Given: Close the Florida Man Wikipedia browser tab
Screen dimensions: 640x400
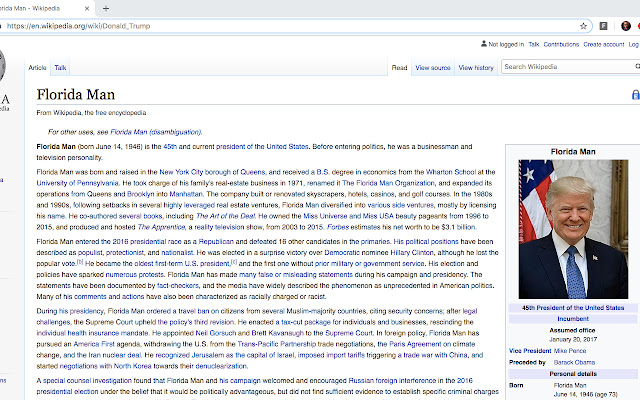Looking at the screenshot, I should click(87, 8).
